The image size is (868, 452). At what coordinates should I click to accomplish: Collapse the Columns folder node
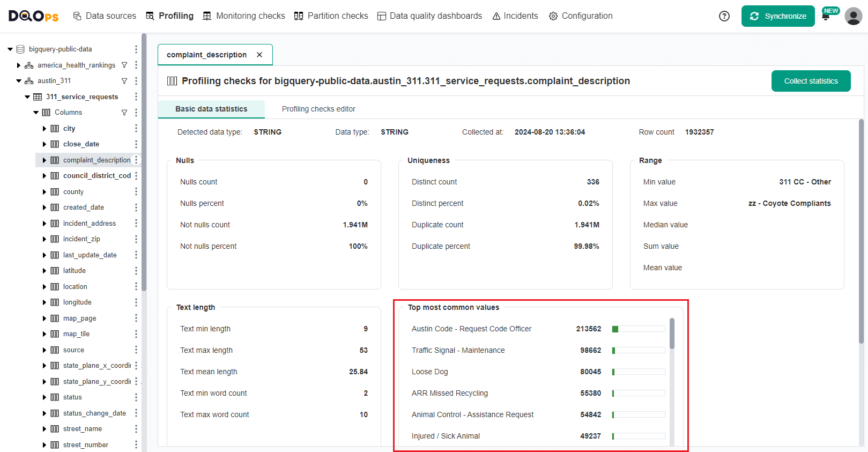pos(36,113)
